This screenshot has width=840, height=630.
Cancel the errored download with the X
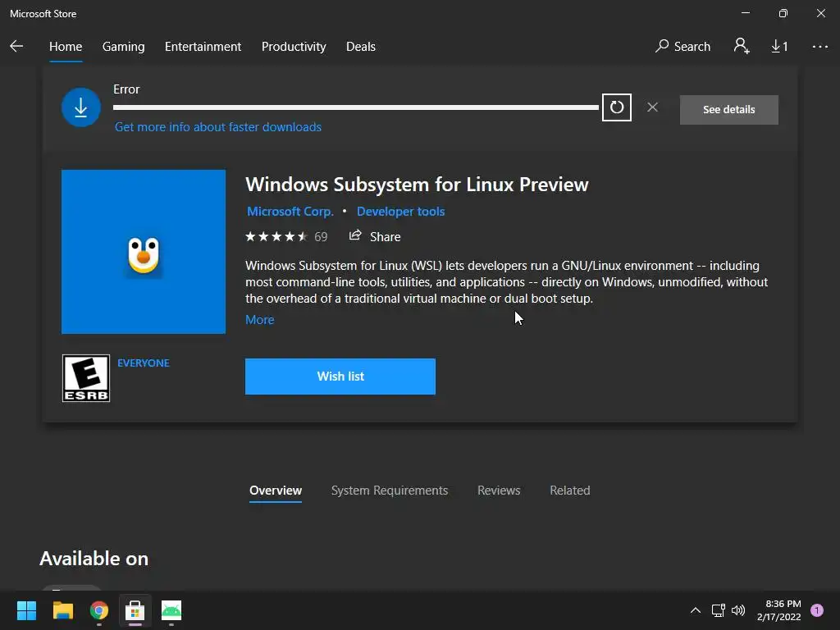pos(652,107)
